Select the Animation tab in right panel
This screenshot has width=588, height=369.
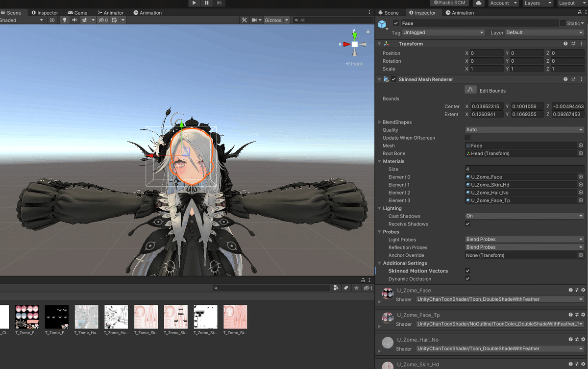tap(460, 13)
